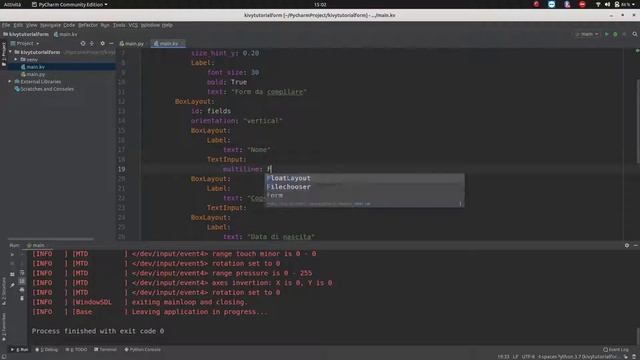Open Search Everywhere magnifier icon
The height and width of the screenshot is (360, 640).
pyautogui.click(x=635, y=34)
